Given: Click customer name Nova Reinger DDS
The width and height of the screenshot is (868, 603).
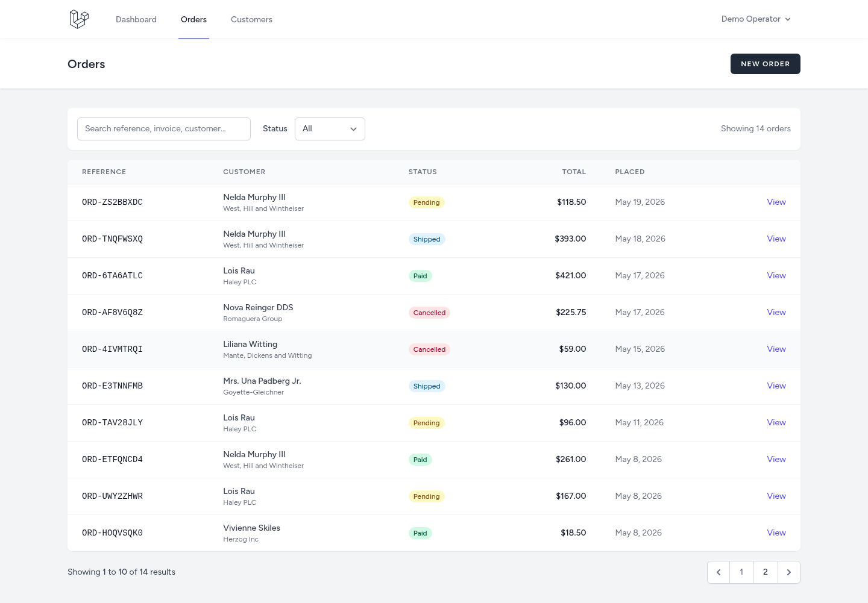Looking at the screenshot, I should tap(258, 307).
